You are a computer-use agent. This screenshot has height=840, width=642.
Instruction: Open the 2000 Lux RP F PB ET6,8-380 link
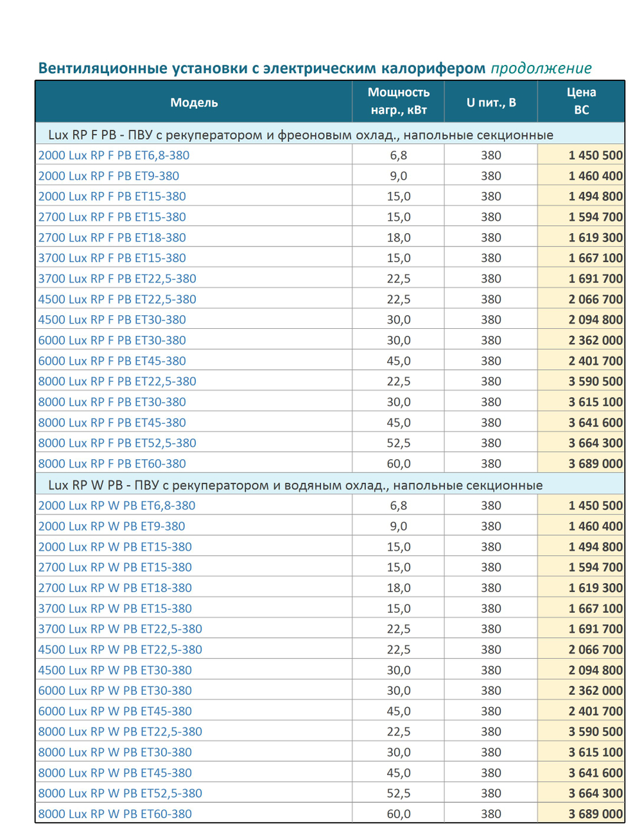(x=114, y=155)
